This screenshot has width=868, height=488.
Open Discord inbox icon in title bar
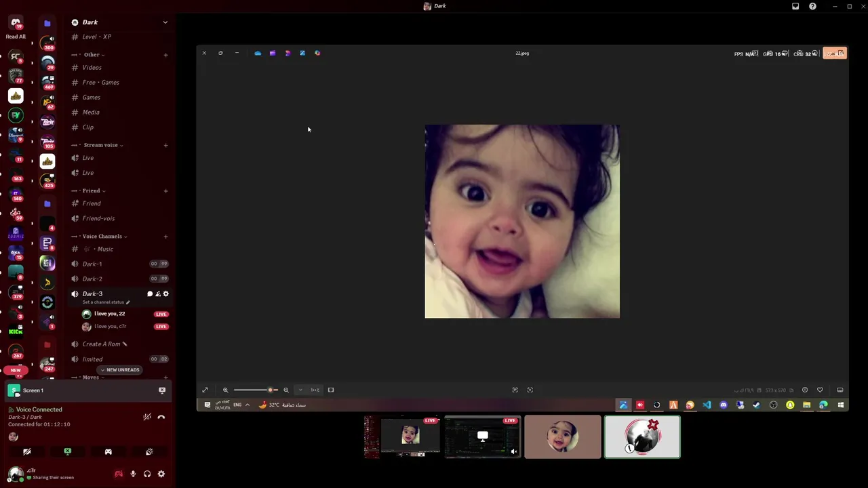[x=795, y=6]
